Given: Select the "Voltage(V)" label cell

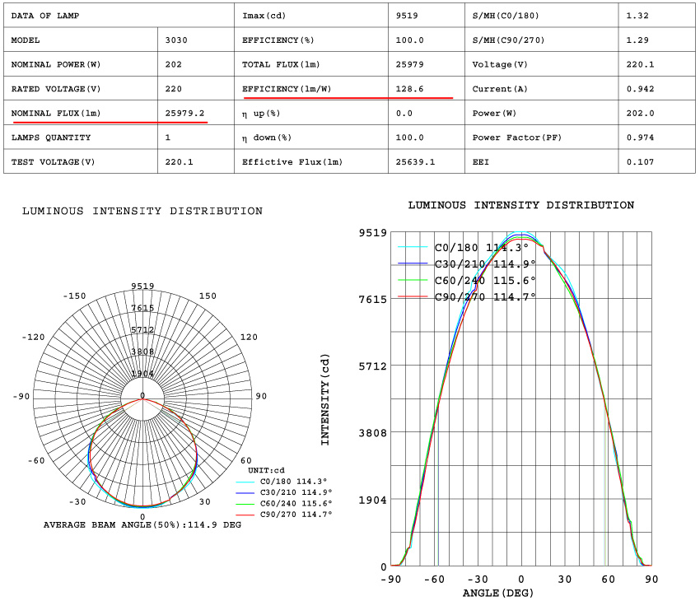Looking at the screenshot, I should coord(542,64).
